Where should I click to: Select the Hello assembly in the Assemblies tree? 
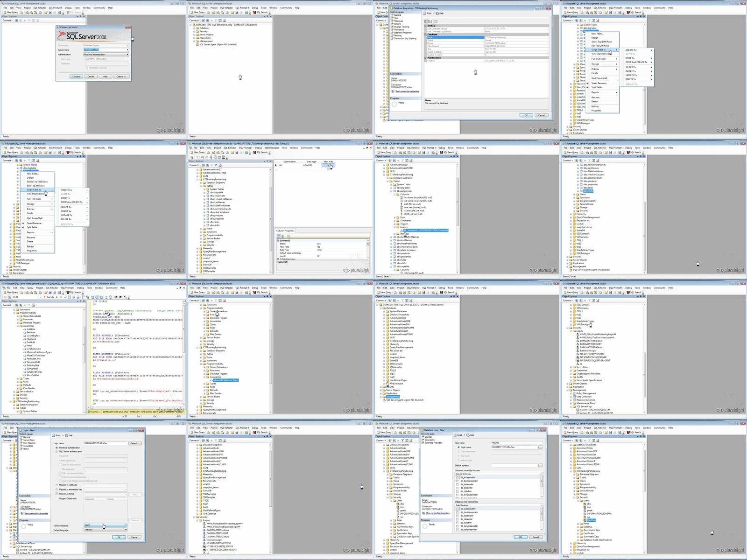click(x=29, y=345)
